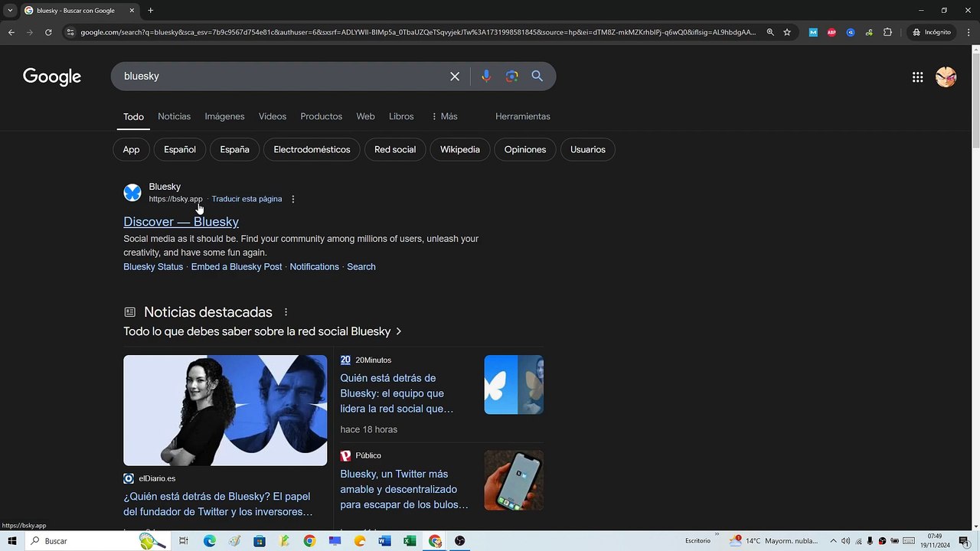Image resolution: width=980 pixels, height=551 pixels.
Task: Open Word from the taskbar
Action: pos(384,541)
